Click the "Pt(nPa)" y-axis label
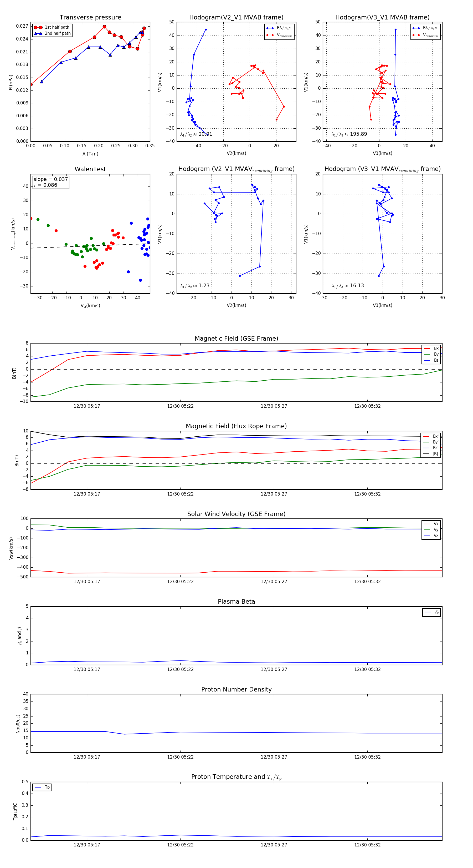The image size is (473, 868). (11, 82)
